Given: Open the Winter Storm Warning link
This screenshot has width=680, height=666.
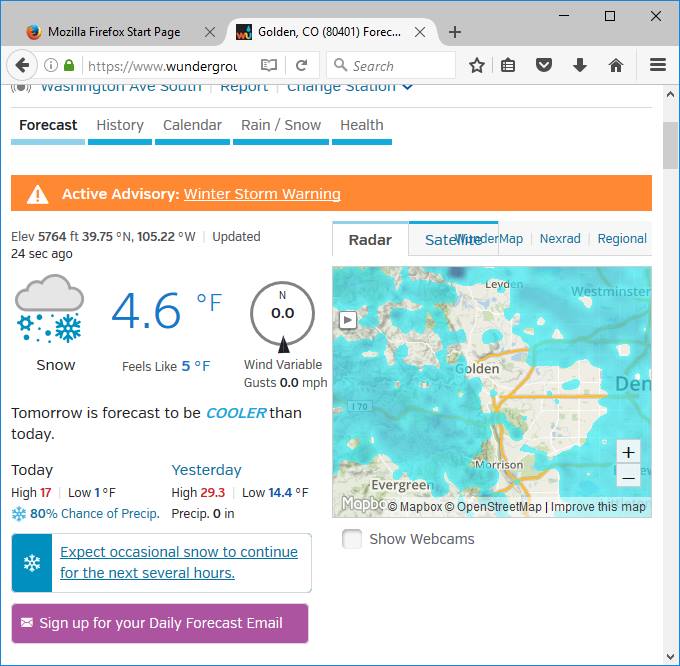Looking at the screenshot, I should point(262,194).
